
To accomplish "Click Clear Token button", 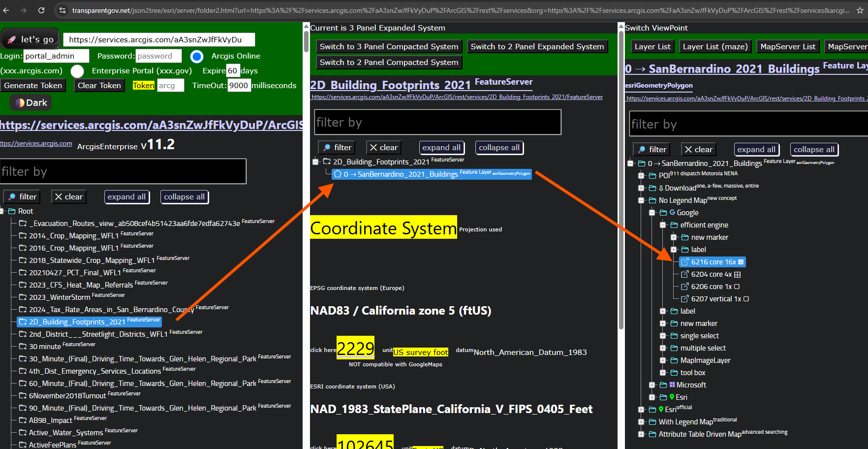I will pos(99,86).
